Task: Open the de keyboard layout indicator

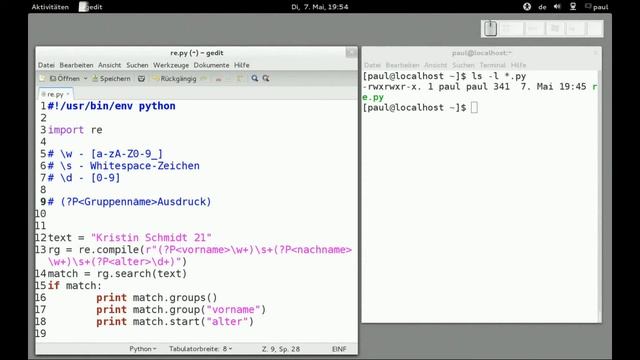Action: 542,7
